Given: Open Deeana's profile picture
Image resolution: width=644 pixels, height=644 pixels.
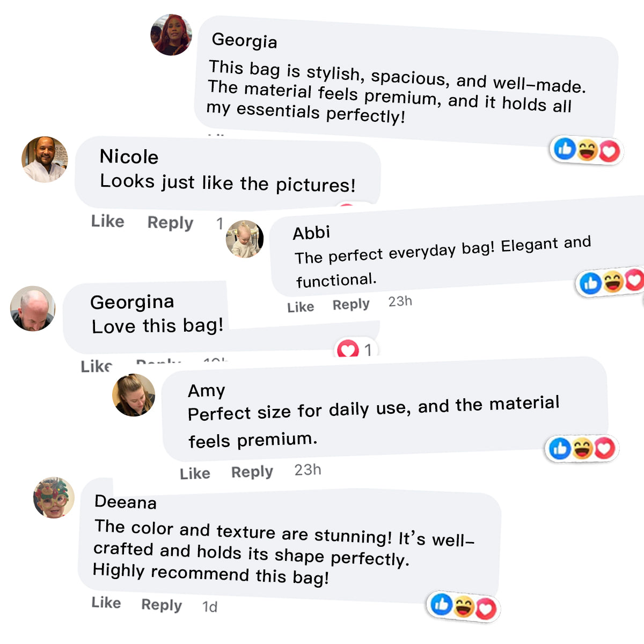Looking at the screenshot, I should tap(54, 497).
